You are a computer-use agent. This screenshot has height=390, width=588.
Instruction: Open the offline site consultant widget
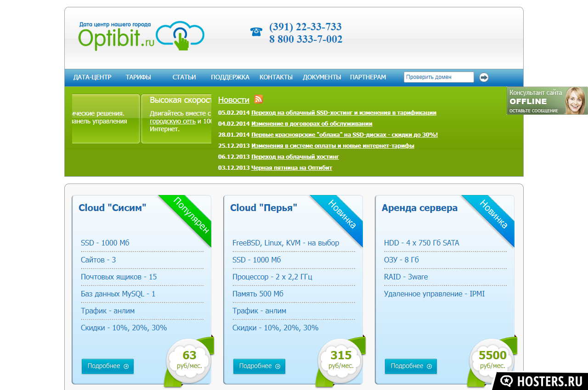pos(547,100)
